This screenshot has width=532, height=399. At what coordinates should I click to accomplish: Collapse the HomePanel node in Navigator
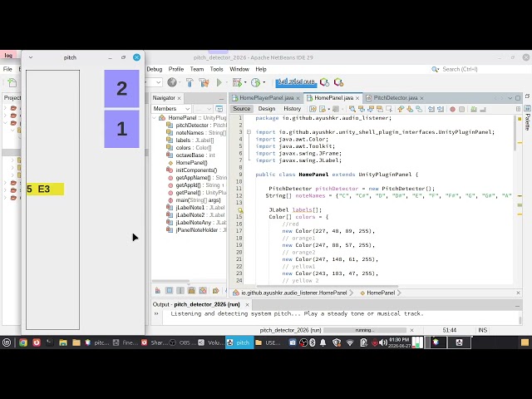[x=155, y=118]
